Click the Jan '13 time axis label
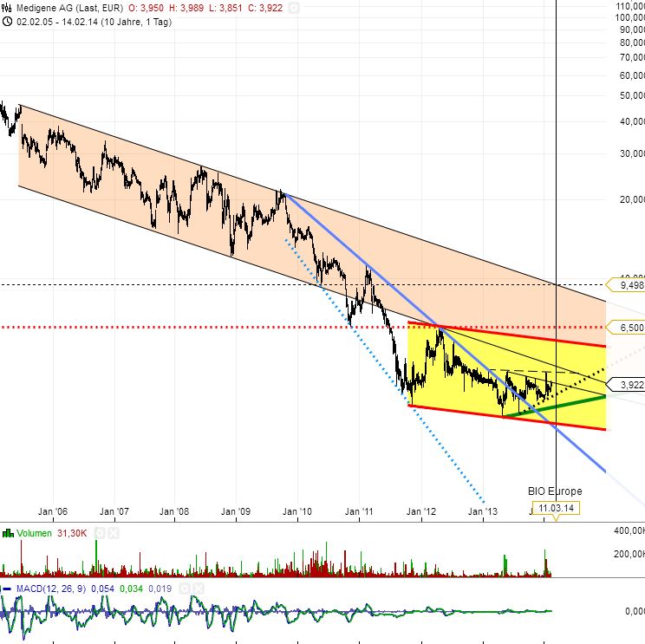Image resolution: width=645 pixels, height=644 pixels. pos(483,511)
